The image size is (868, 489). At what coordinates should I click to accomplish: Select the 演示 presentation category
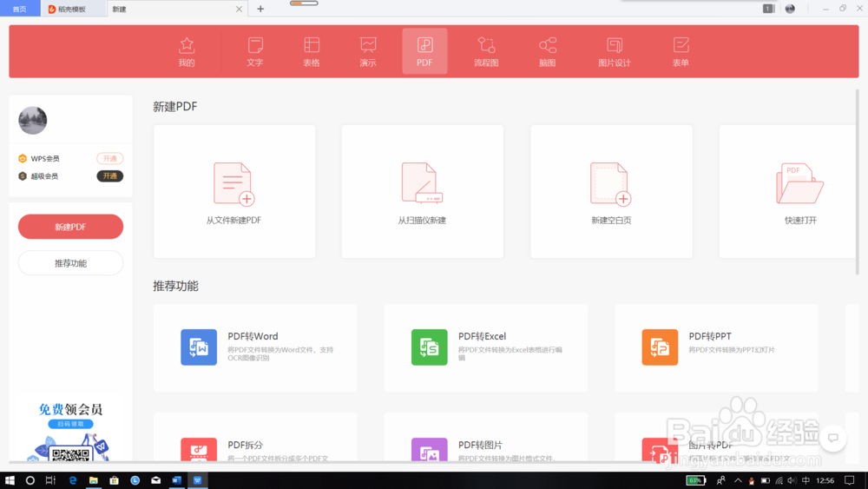368,51
